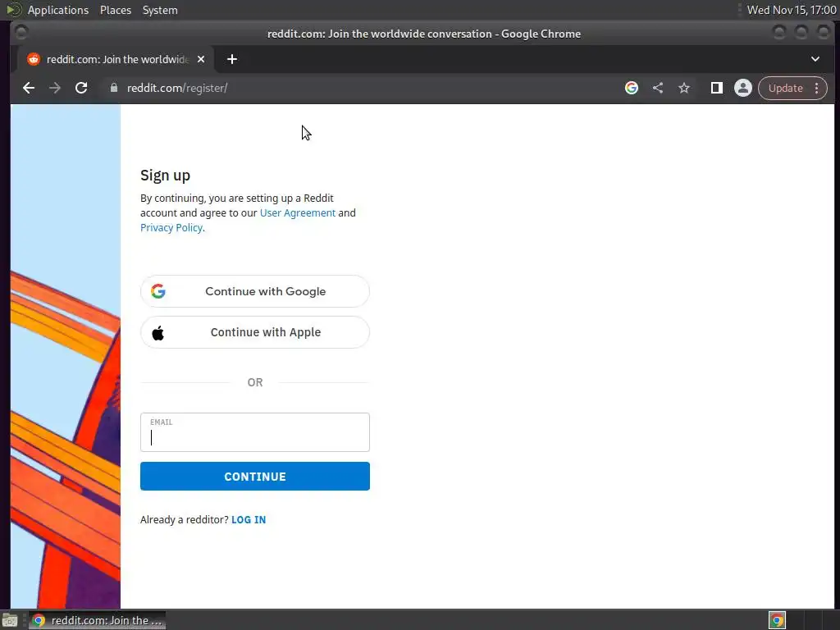Open the side panel icon
The width and height of the screenshot is (840, 630).
coord(717,88)
